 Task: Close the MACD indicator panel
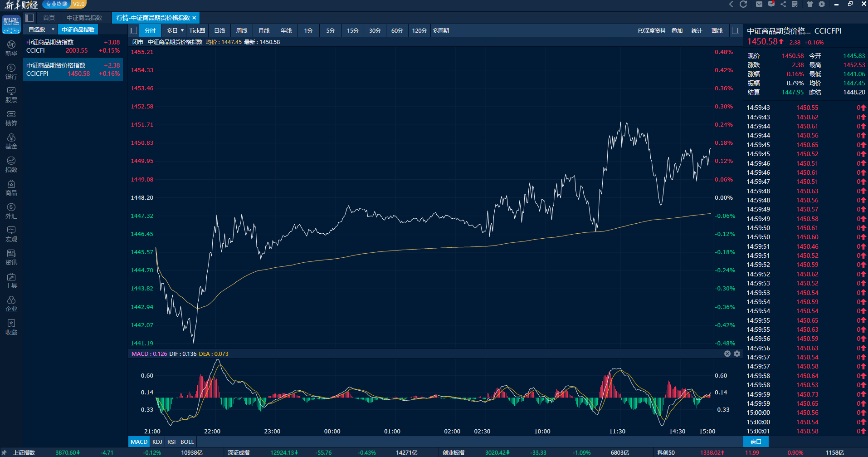(727, 354)
